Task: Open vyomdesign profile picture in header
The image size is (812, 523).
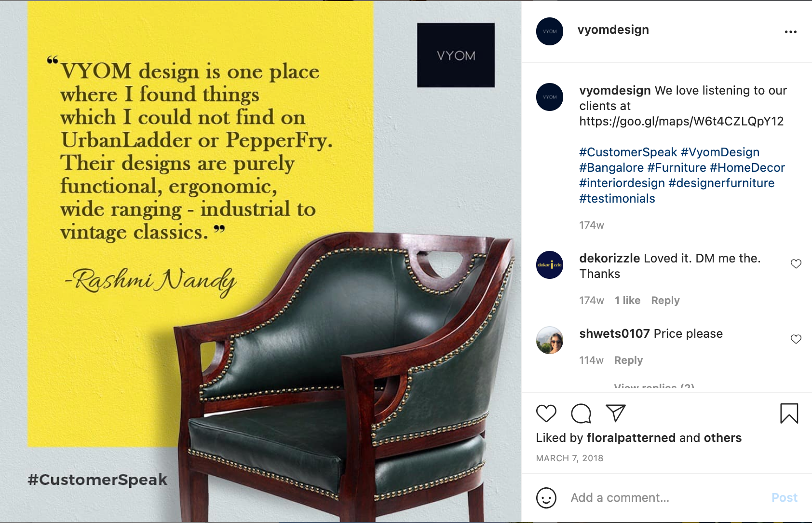Action: point(550,31)
